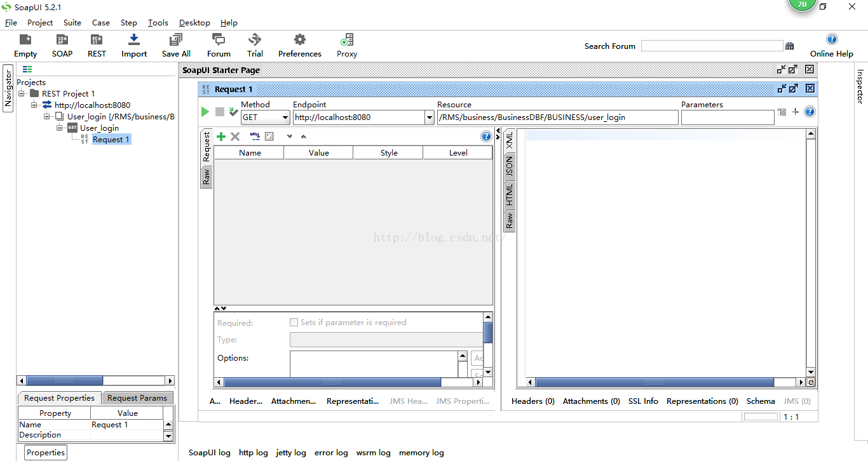The image size is (868, 461).
Task: Click the Search Forum input field
Action: coord(712,46)
